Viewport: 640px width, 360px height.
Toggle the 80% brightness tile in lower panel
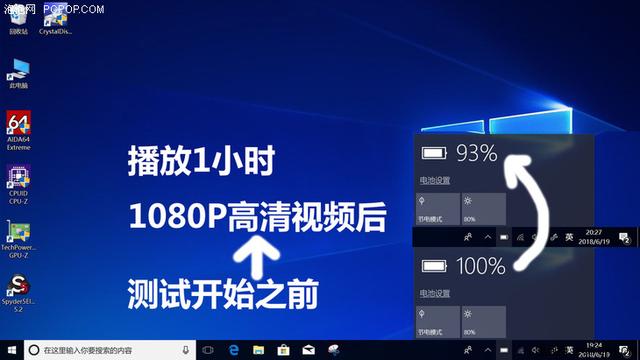[484, 322]
